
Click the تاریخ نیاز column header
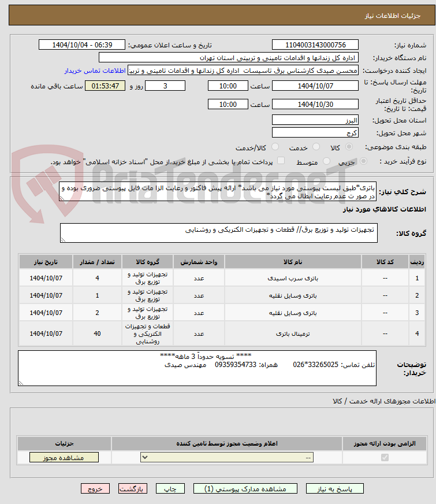coord(46,262)
